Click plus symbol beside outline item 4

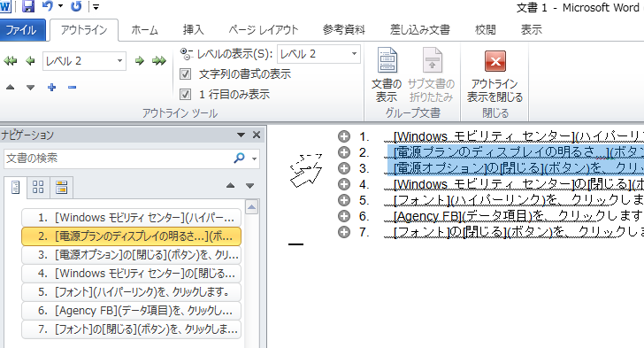coord(344,184)
